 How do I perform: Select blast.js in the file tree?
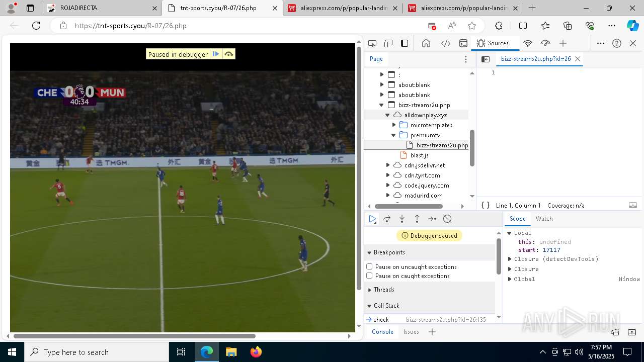(x=419, y=155)
